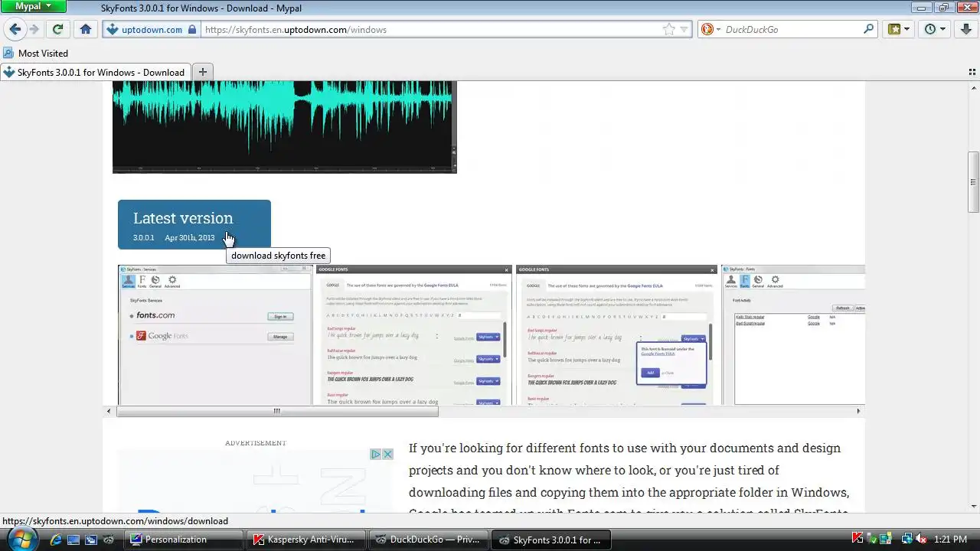Open the address bar history dropdown
980x551 pixels.
pos(684,29)
